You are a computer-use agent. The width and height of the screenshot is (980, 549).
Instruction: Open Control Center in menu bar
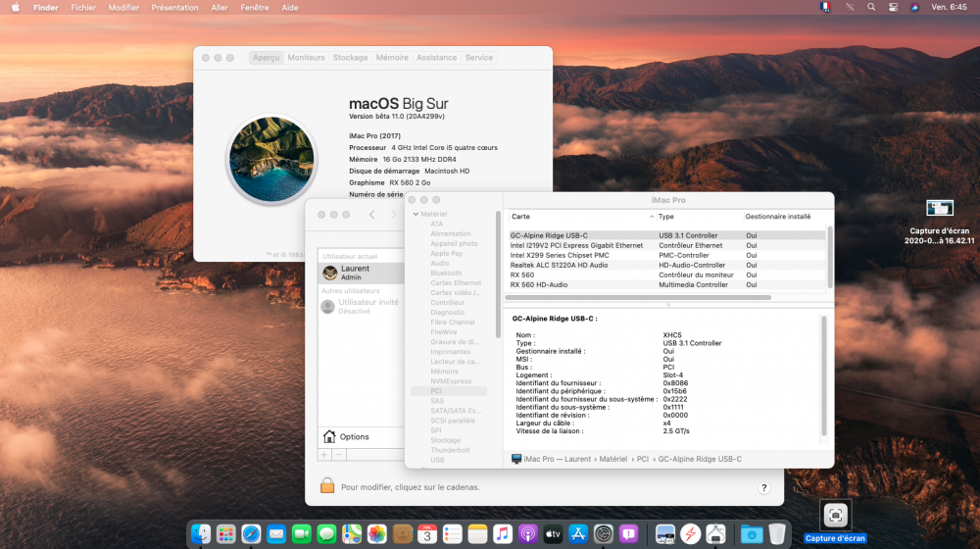click(893, 8)
